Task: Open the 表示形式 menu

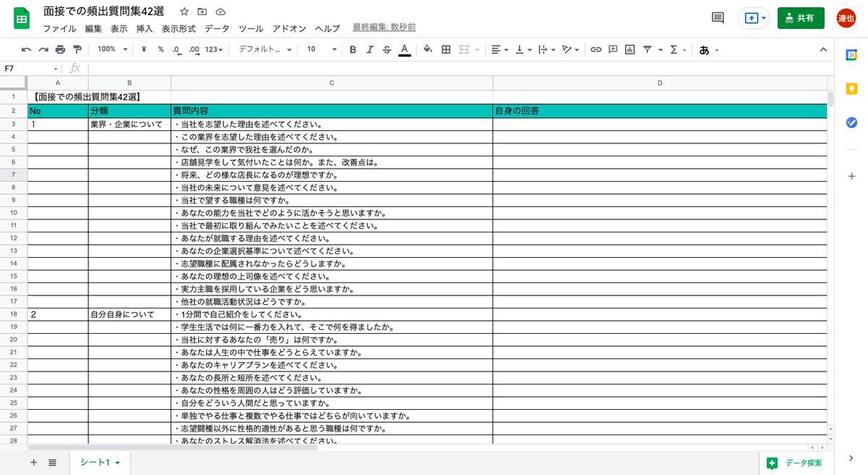Action: (179, 28)
